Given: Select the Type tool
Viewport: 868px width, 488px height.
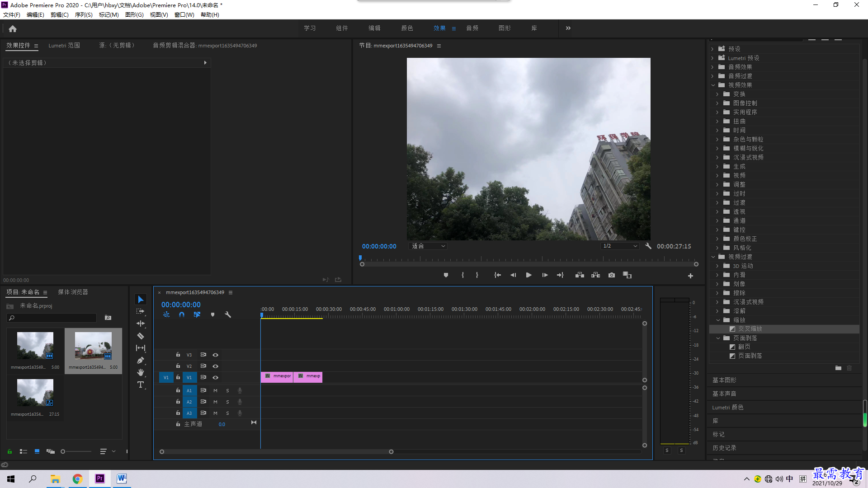Looking at the screenshot, I should pyautogui.click(x=141, y=385).
